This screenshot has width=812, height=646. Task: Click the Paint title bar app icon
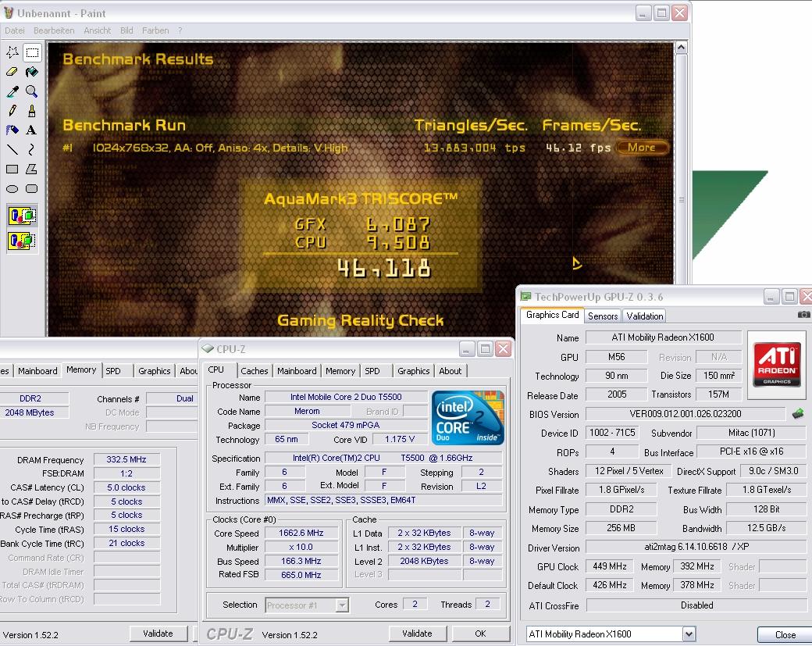[9, 13]
